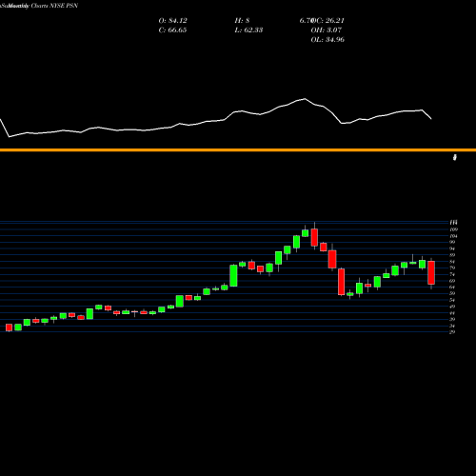This screenshot has height=476, width=476.
Task: Click the 'OH: 3.07' readout
Action: 327,30
